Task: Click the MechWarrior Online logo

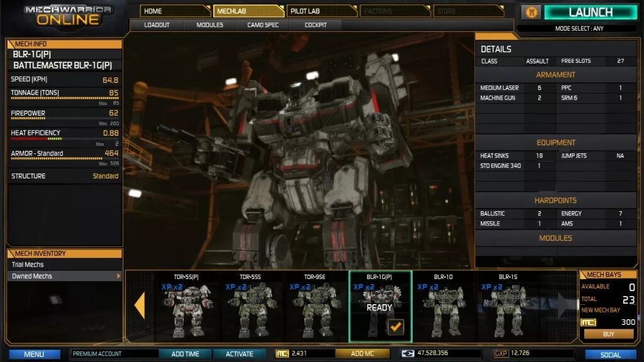Action: click(x=68, y=16)
